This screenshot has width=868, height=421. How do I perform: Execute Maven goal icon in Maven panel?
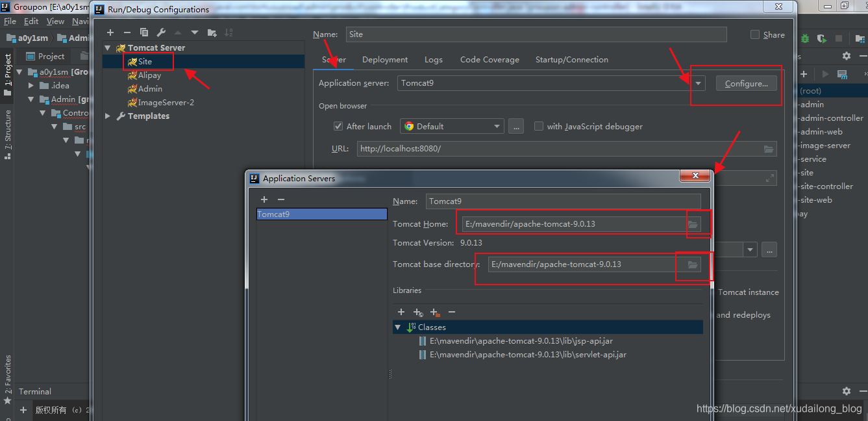point(842,74)
